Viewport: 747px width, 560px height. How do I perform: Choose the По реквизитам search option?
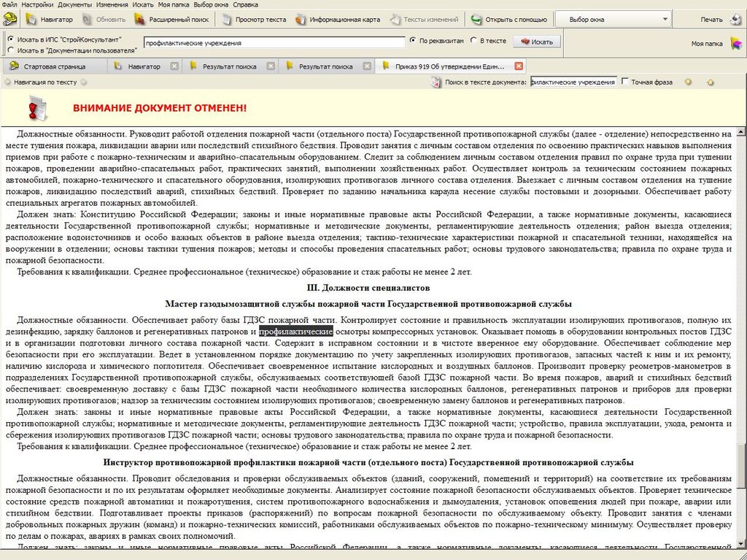(413, 41)
